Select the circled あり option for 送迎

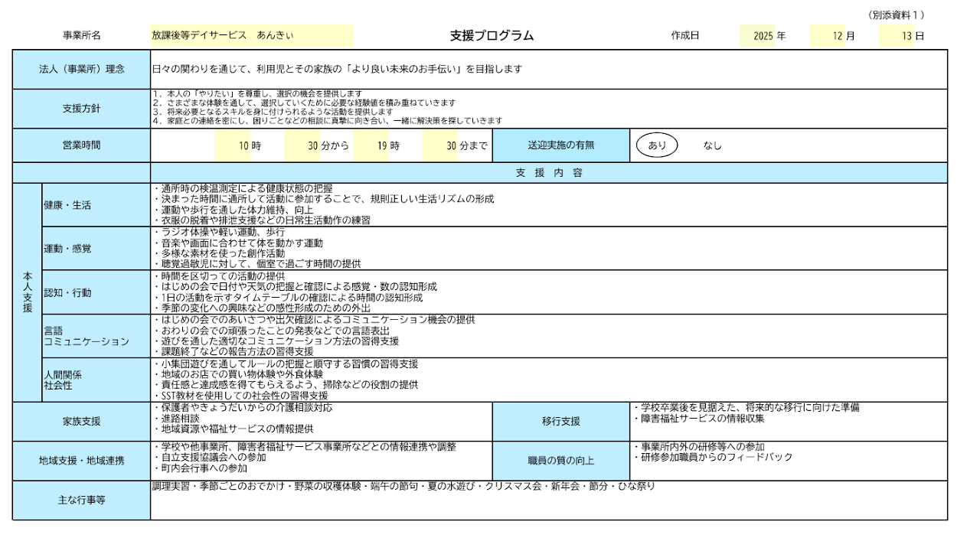coord(657,145)
